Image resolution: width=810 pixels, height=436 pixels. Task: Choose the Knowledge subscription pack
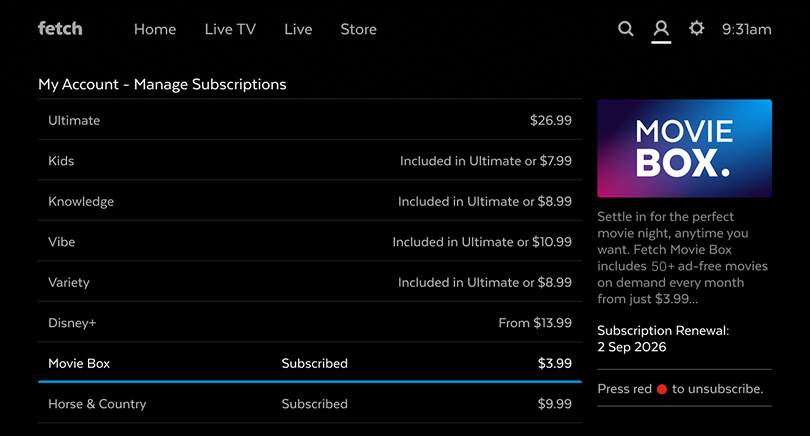pyautogui.click(x=310, y=201)
